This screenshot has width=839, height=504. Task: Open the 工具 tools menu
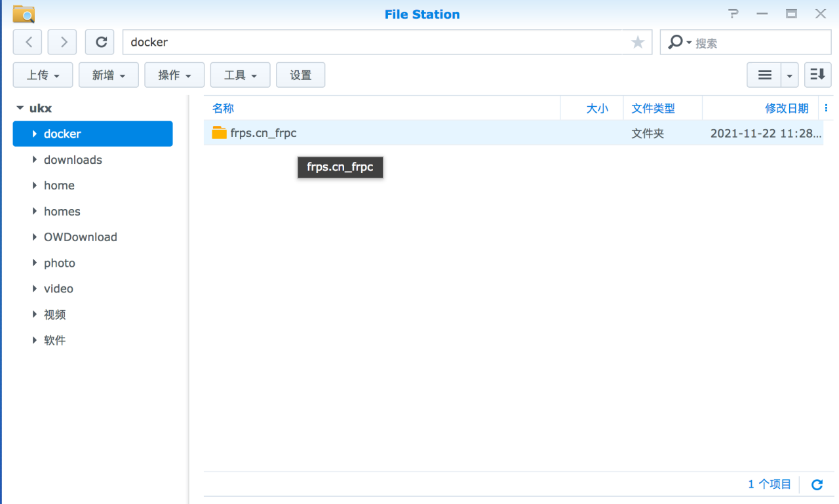click(240, 75)
